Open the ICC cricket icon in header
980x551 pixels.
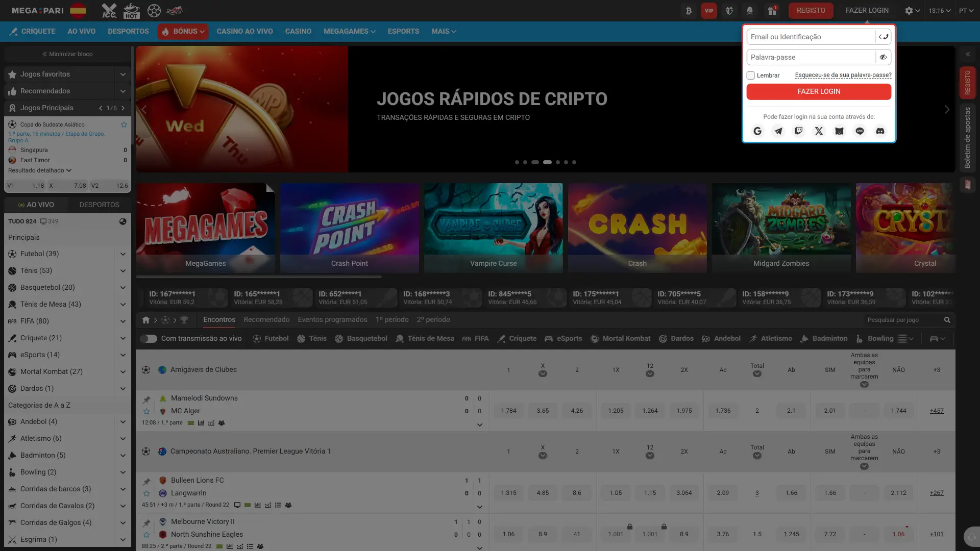coord(109,11)
